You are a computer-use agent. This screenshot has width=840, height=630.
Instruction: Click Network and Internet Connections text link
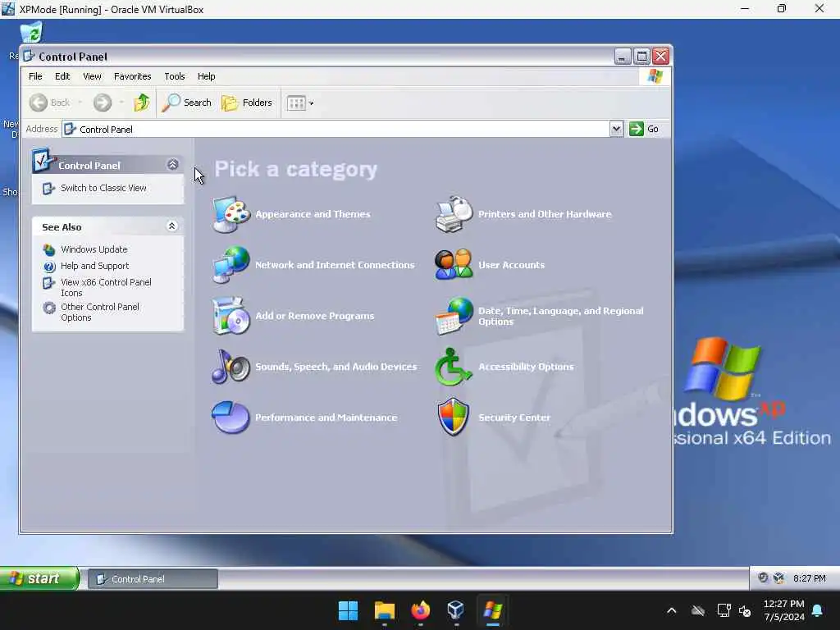tap(335, 265)
